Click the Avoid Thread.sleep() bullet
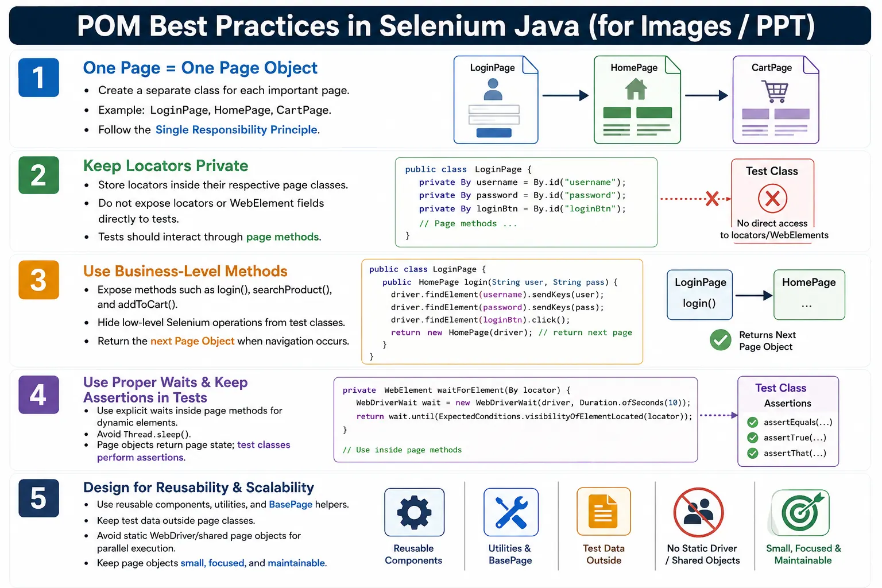Viewport: 882px width, 588px height. click(144, 434)
